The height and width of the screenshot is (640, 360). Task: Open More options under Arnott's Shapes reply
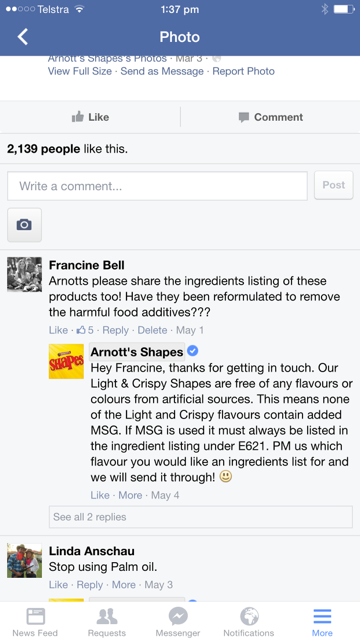pyautogui.click(x=130, y=495)
